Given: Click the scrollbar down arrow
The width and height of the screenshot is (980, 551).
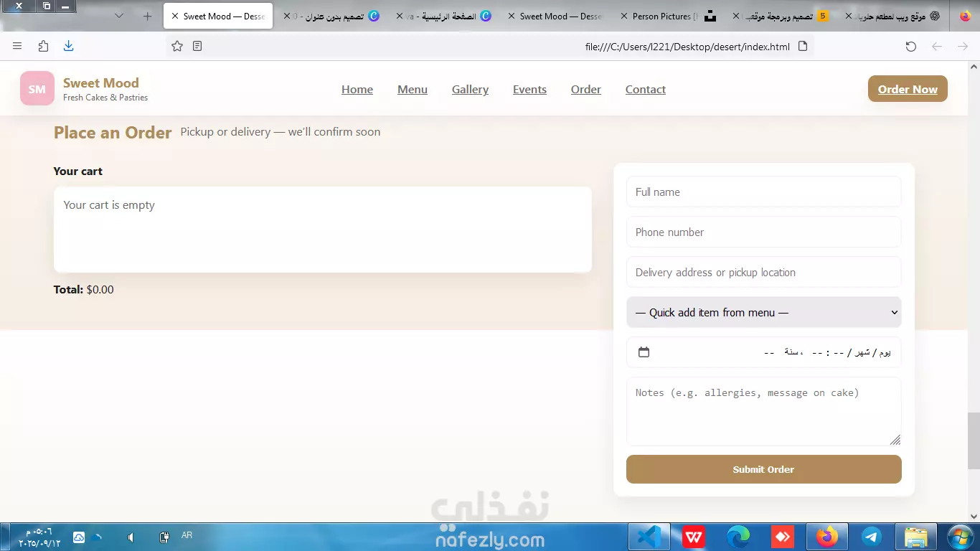Looking at the screenshot, I should coord(974,516).
